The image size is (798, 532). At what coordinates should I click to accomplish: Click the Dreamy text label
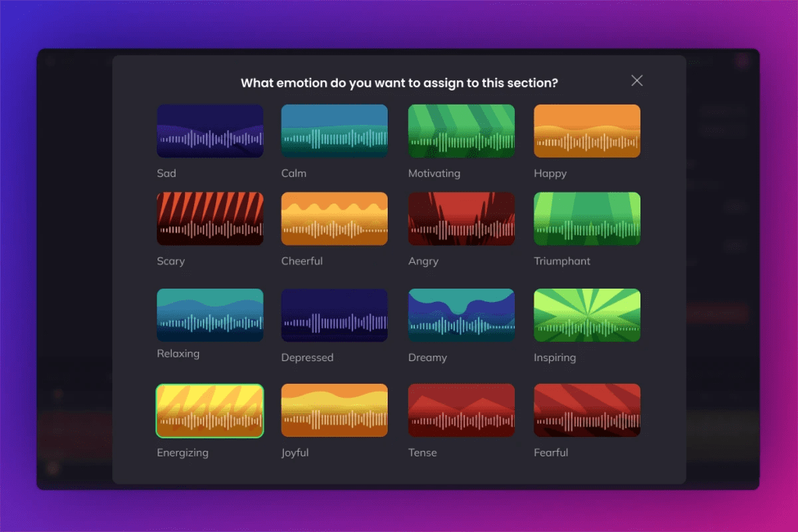click(427, 357)
